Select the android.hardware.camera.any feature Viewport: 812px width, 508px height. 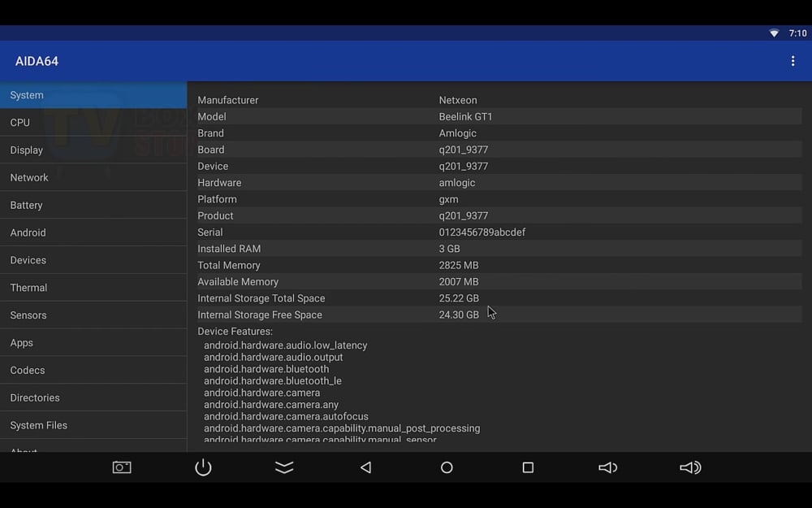(x=271, y=405)
